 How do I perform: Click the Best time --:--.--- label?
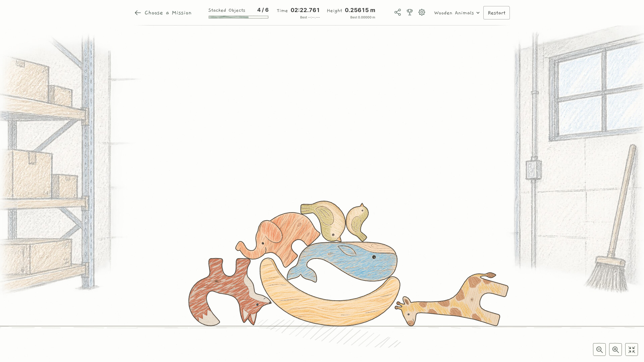pyautogui.click(x=310, y=17)
